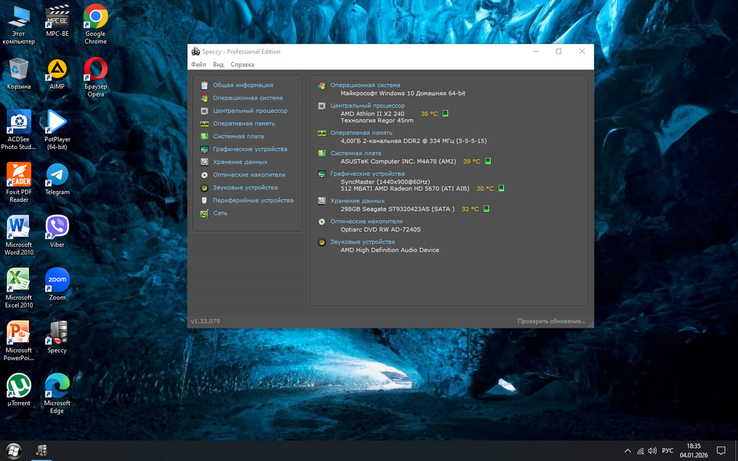Click Seagate drive temperature indicator icon
The width and height of the screenshot is (738, 461).
(486, 209)
